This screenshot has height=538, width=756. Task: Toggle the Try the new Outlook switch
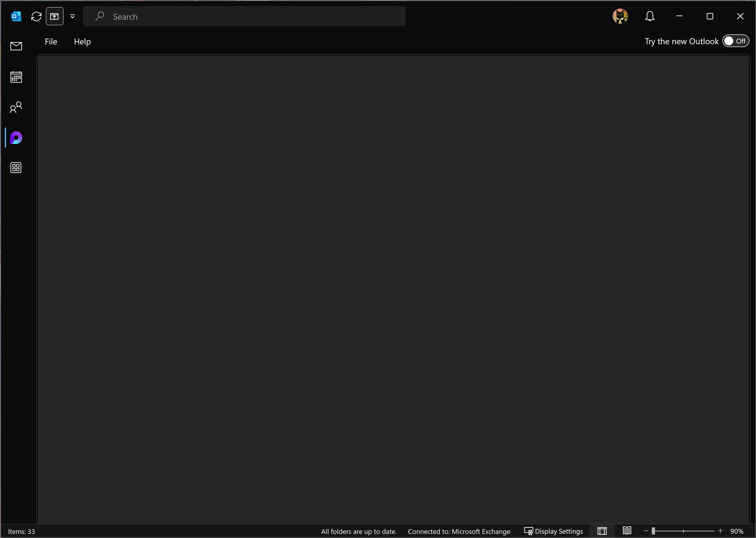[735, 41]
